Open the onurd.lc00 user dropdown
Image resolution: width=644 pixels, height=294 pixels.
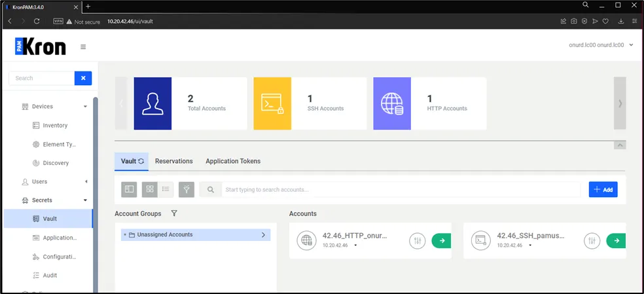[601, 45]
